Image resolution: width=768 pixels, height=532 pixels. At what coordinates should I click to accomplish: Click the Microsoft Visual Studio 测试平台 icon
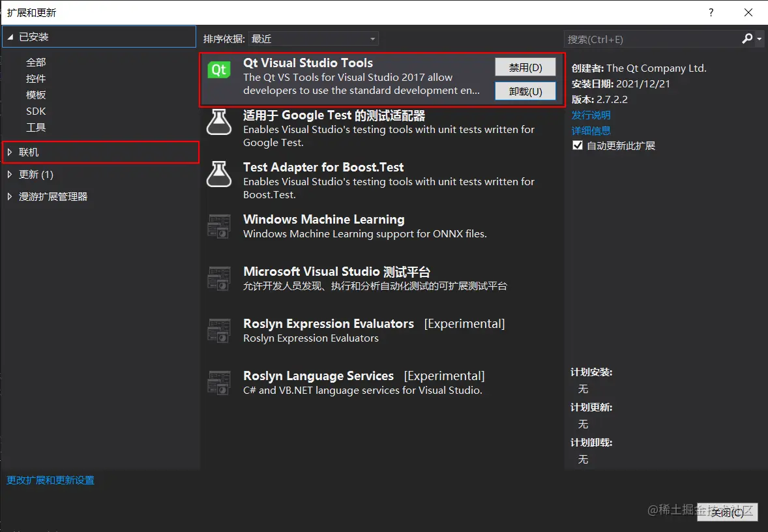click(x=219, y=278)
